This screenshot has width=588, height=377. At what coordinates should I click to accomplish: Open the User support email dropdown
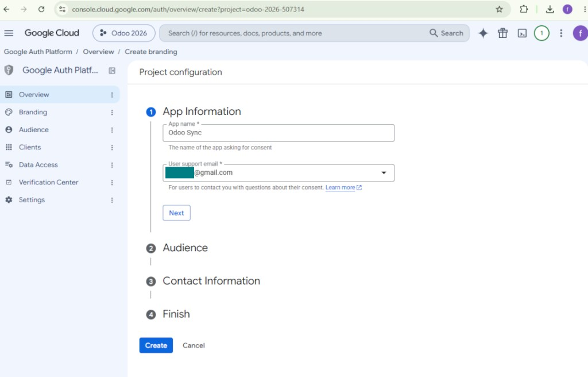[x=278, y=173]
